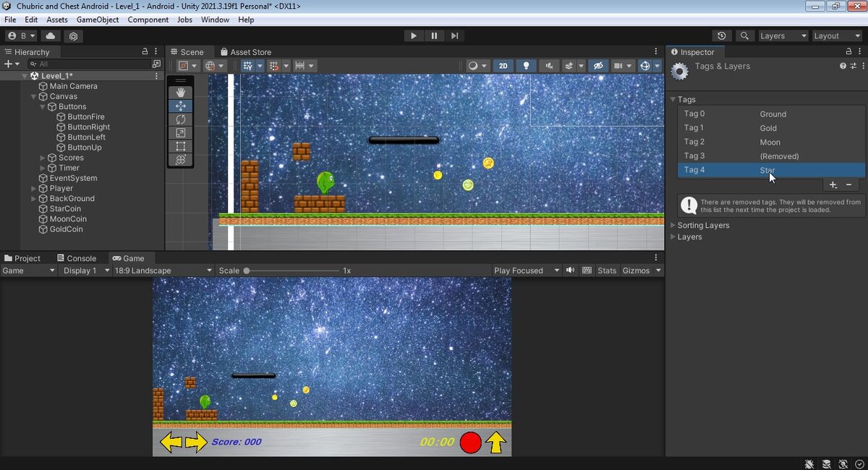
Task: Open the Layout dropdown
Action: (x=836, y=35)
